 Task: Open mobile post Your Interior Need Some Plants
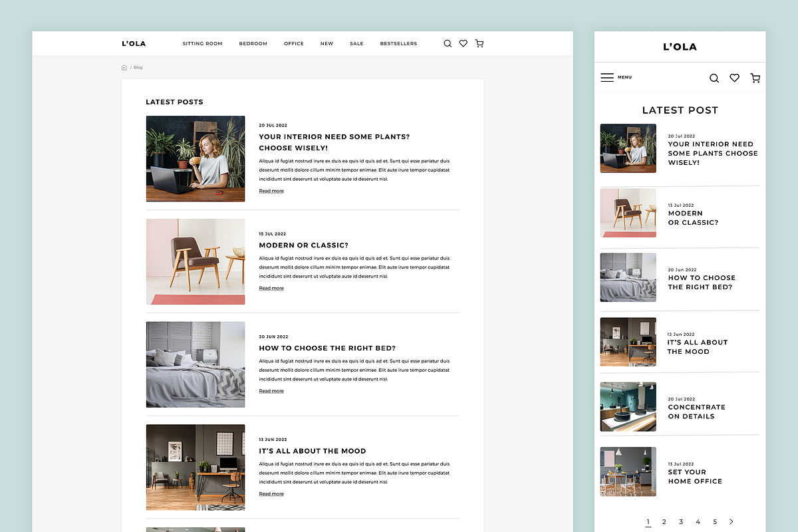tap(713, 153)
